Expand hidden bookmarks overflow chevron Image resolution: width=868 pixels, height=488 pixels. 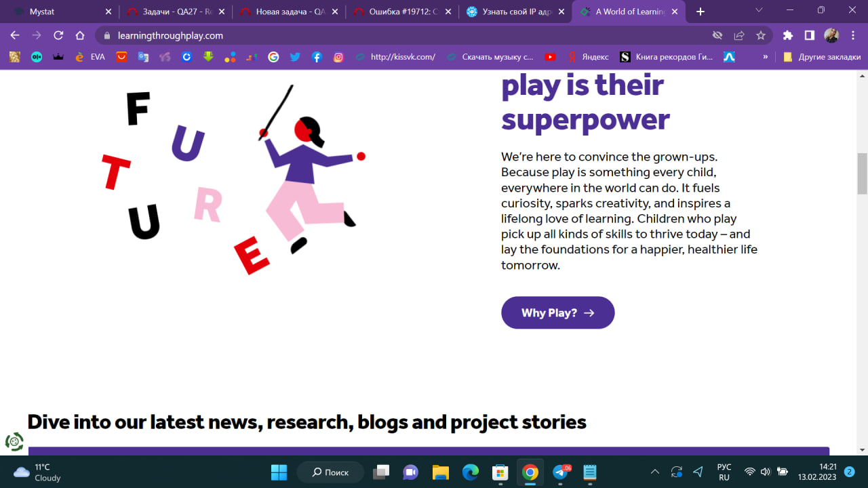(766, 57)
